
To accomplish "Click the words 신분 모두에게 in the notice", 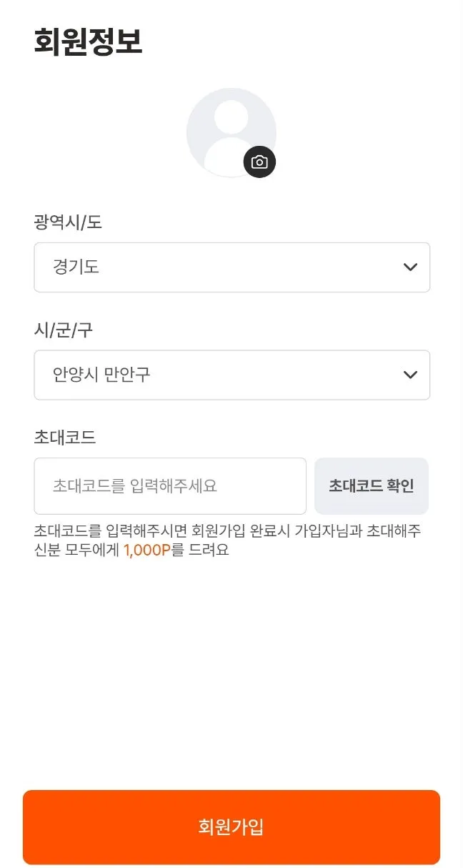I will click(77, 551).
